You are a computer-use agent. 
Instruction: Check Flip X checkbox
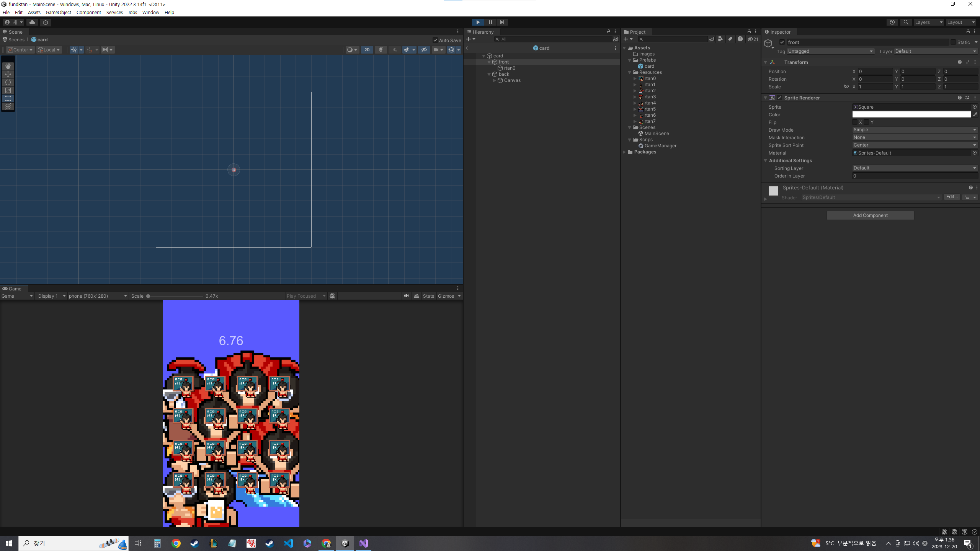pyautogui.click(x=855, y=122)
